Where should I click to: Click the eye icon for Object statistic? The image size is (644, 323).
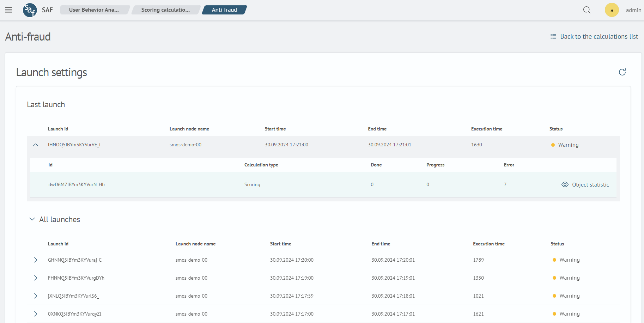tap(565, 184)
